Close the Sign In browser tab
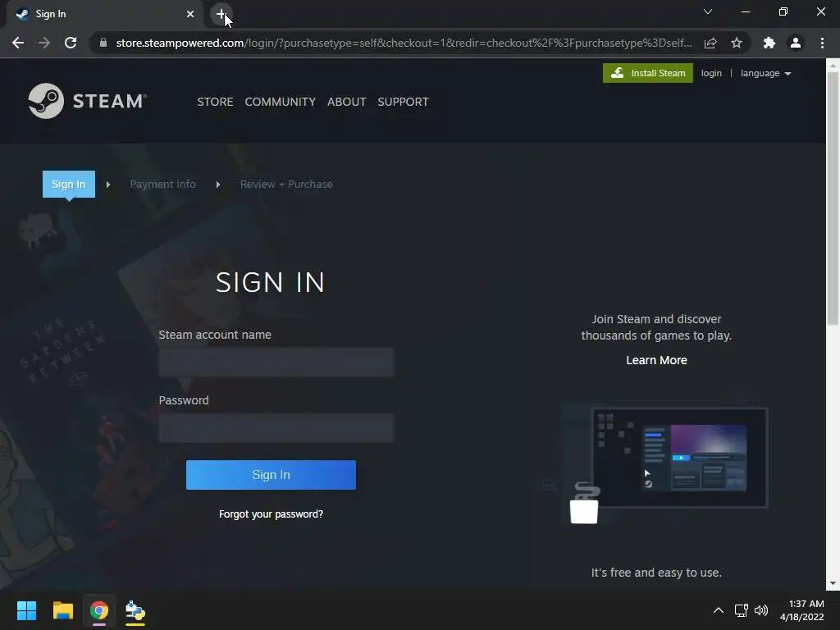Image resolution: width=840 pixels, height=630 pixels. [190, 14]
